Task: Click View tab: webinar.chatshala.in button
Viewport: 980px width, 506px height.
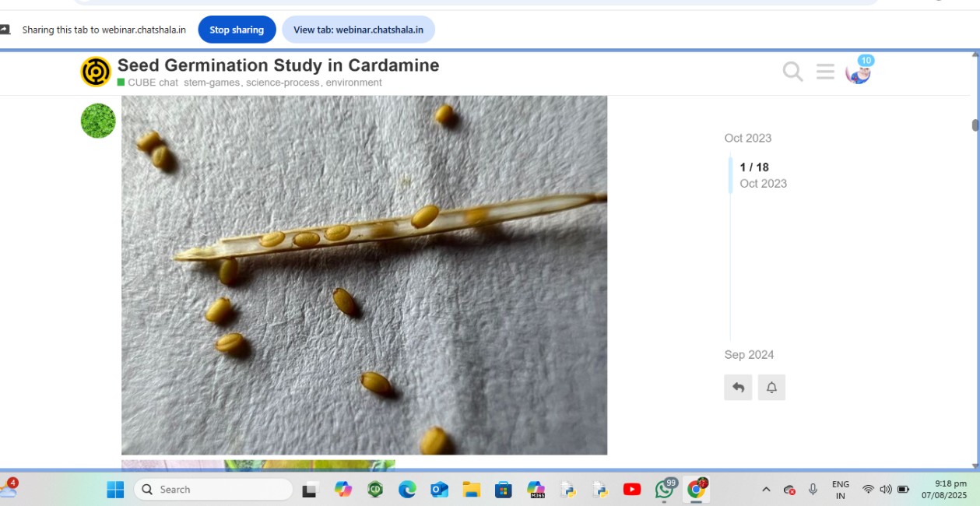Action: pos(358,30)
